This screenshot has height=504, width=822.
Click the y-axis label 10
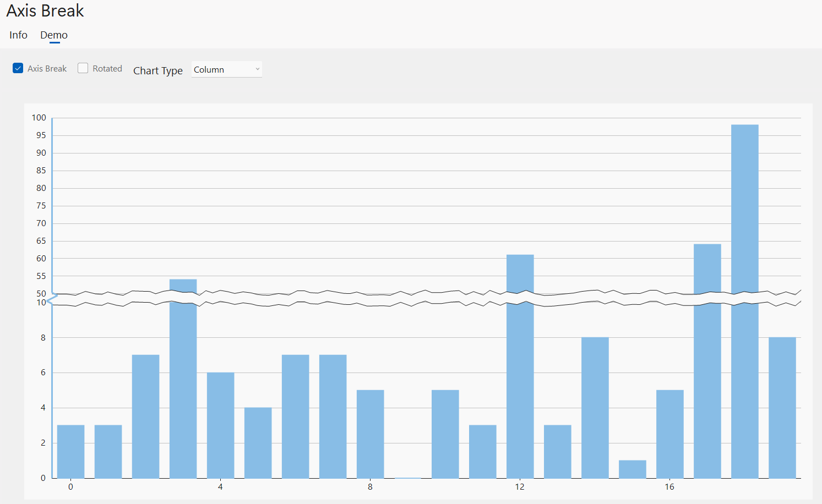pyautogui.click(x=41, y=303)
